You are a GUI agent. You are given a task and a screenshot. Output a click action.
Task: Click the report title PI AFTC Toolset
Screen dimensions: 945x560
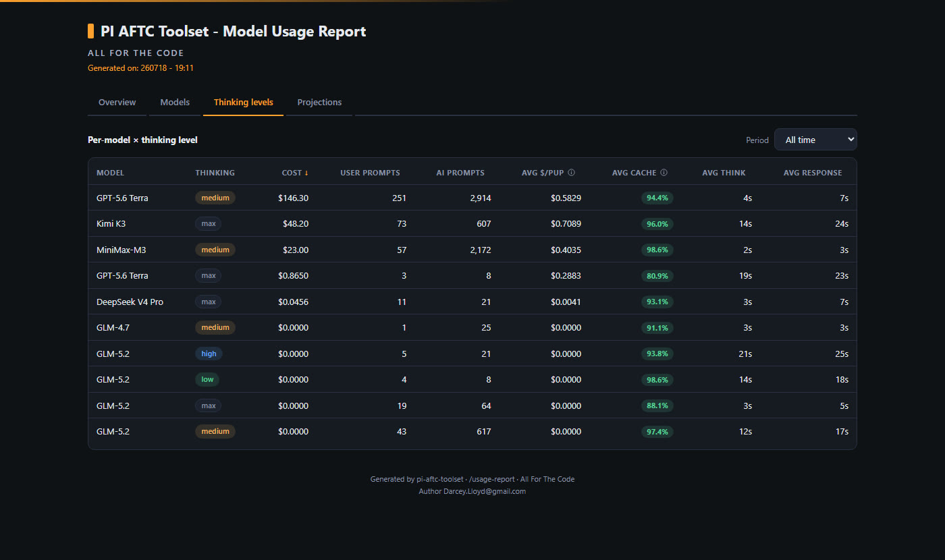click(234, 31)
